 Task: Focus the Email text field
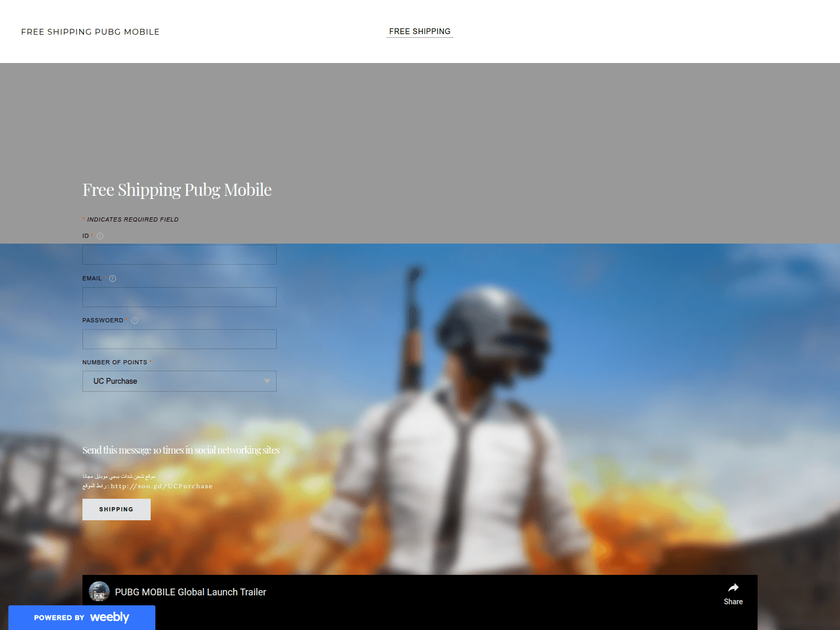click(180, 297)
